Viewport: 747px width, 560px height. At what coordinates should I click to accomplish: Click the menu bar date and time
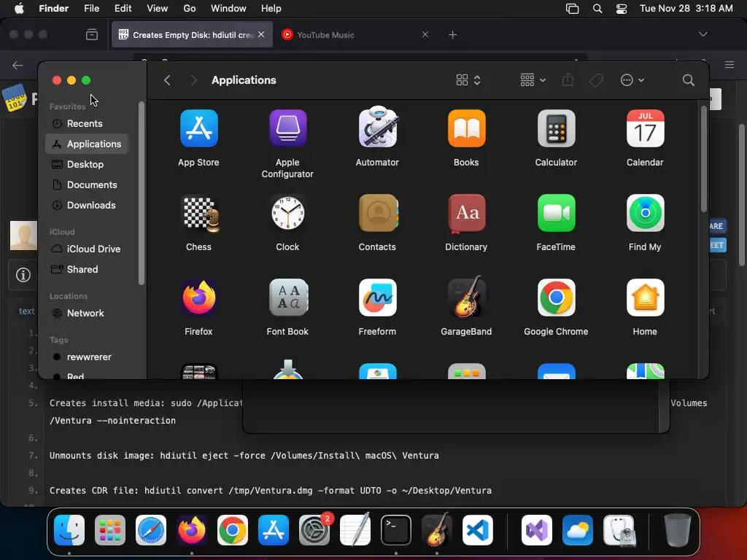pyautogui.click(x=686, y=9)
